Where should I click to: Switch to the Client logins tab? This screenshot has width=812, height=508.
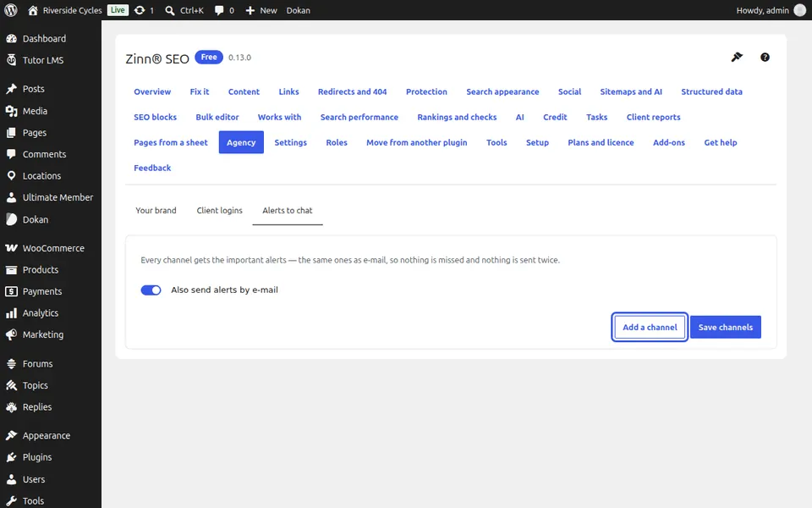220,211
